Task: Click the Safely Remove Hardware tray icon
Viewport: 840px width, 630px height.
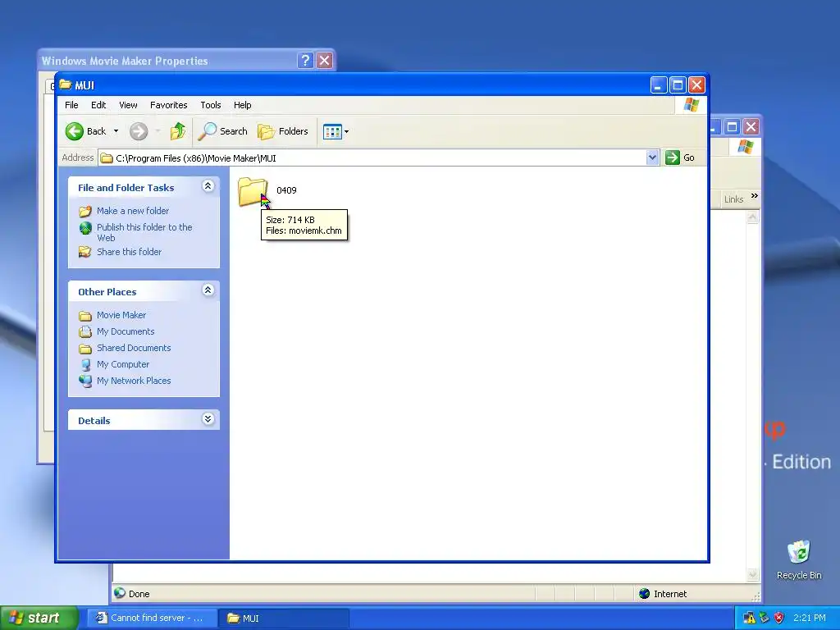Action: 765,618
